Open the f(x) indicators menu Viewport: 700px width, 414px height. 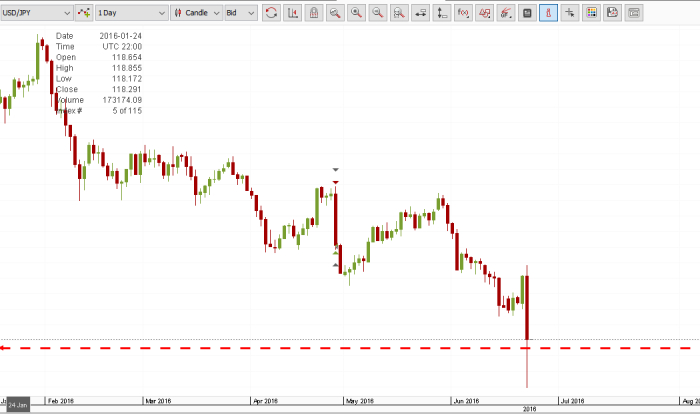click(463, 13)
